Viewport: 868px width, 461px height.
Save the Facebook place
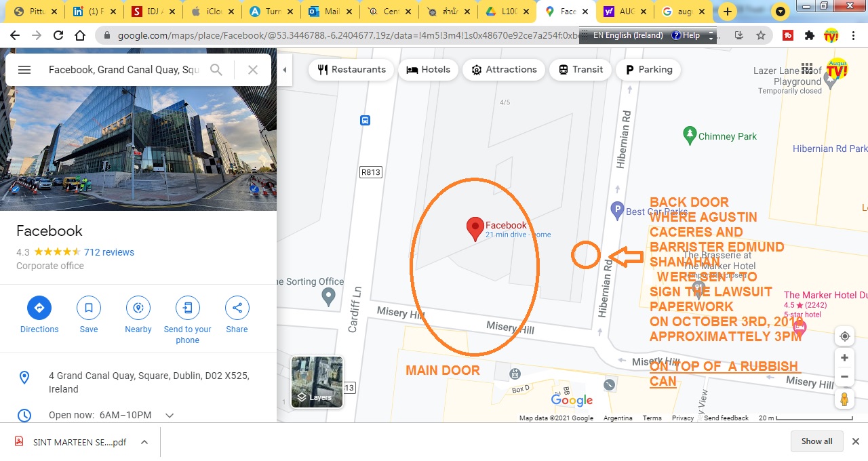89,315
